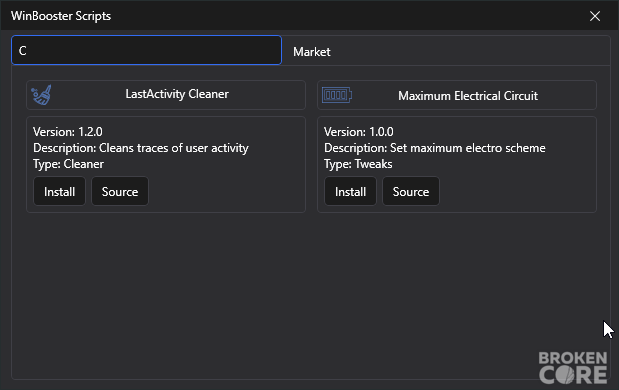Click "Version: 1.2.0" text

tap(68, 131)
